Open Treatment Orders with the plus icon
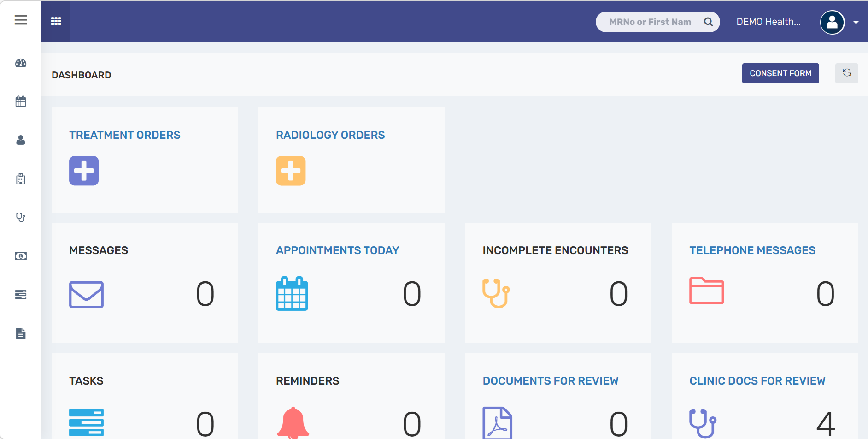 tap(84, 171)
